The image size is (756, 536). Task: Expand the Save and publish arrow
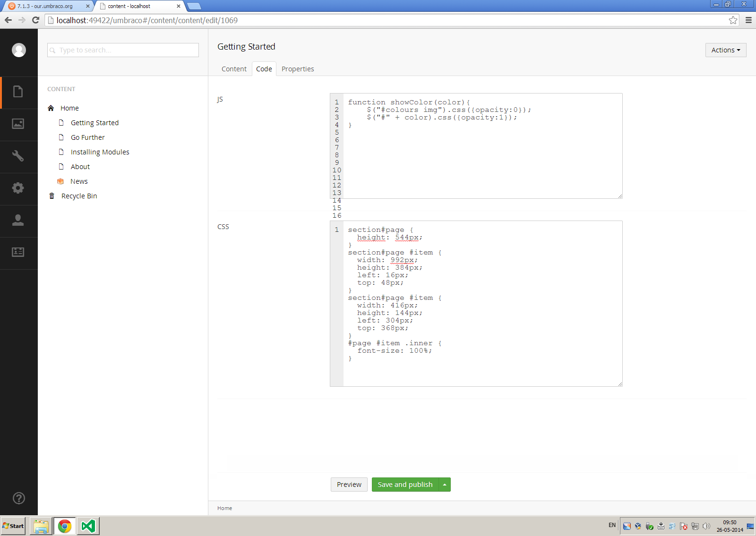pos(445,485)
